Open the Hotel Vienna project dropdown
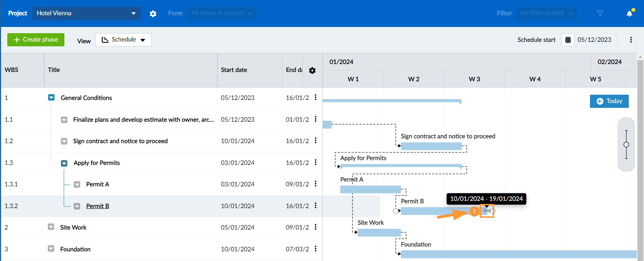Screen dimensions: 644x261 (x=86, y=13)
